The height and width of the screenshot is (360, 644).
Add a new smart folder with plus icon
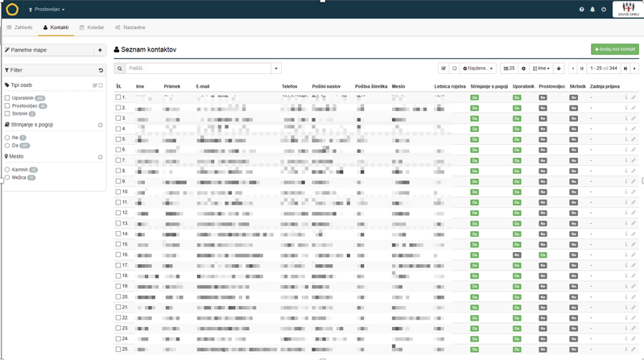pos(99,50)
